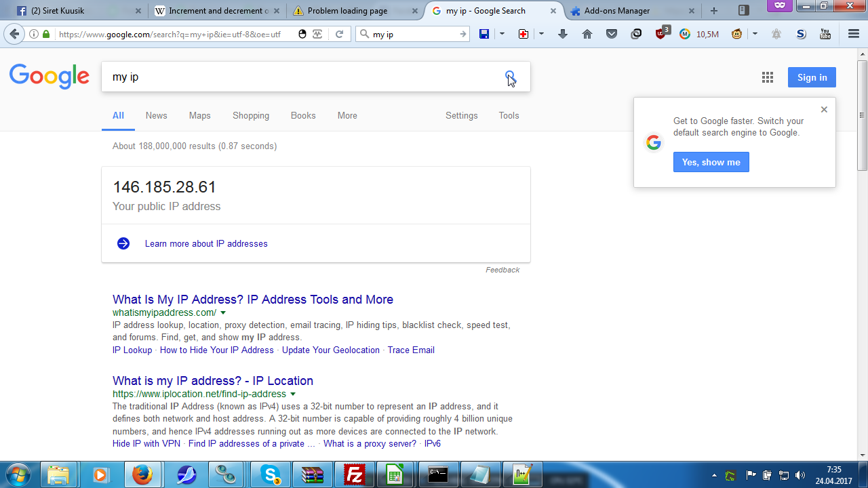Screen dimensions: 868x488
Task: Click the blue arrow icon beside Learn more
Action: pos(123,243)
